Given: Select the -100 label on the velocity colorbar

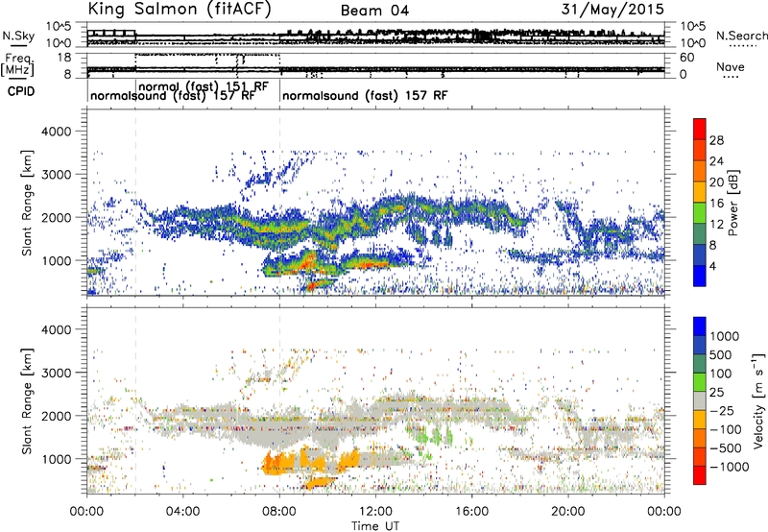Looking at the screenshot, I should [726, 429].
